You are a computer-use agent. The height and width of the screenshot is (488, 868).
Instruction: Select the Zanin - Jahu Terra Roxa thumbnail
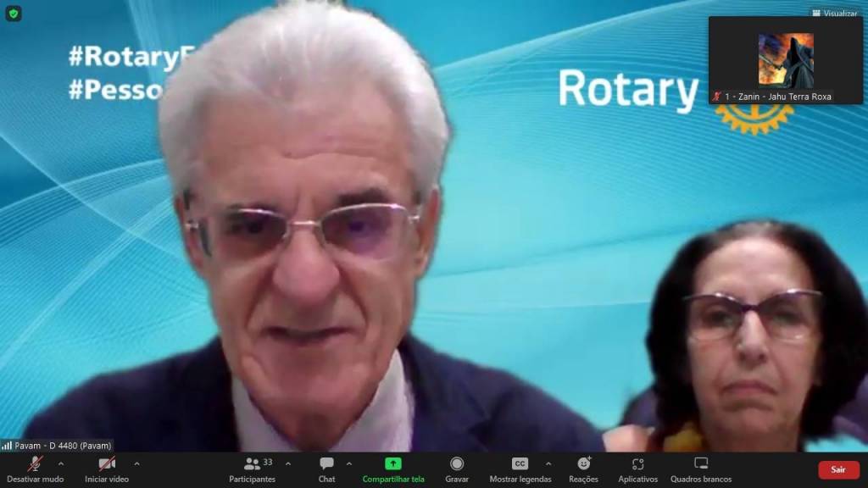click(x=785, y=61)
